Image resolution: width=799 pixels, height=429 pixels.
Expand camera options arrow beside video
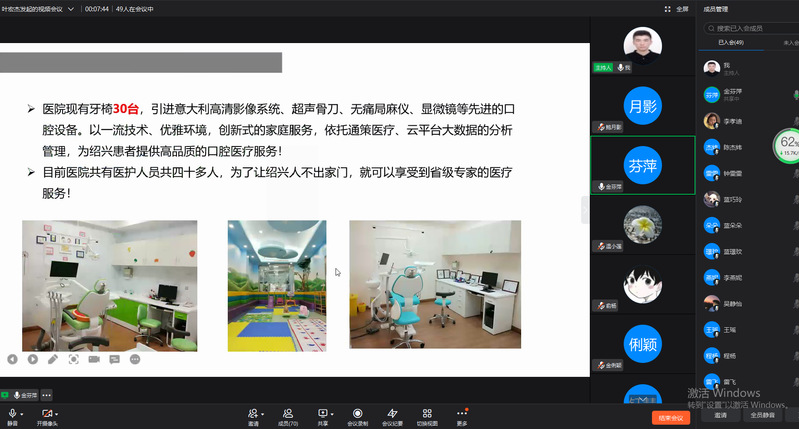[57, 414]
